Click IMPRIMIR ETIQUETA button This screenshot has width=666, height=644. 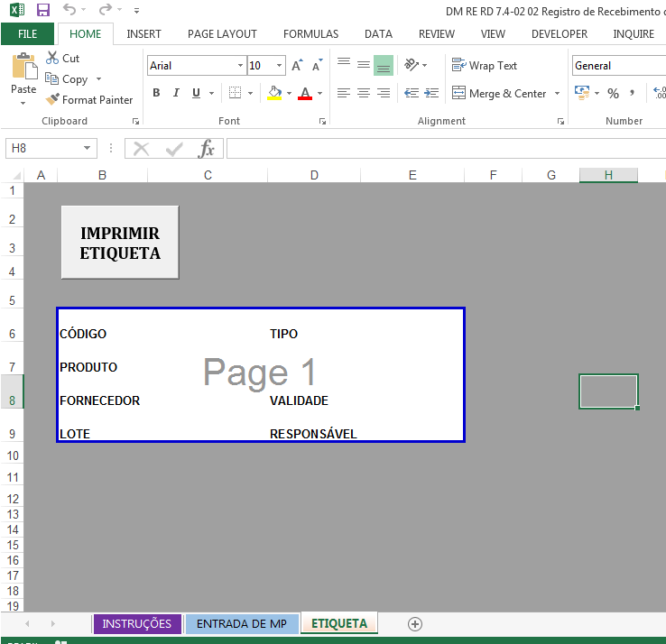(x=120, y=243)
